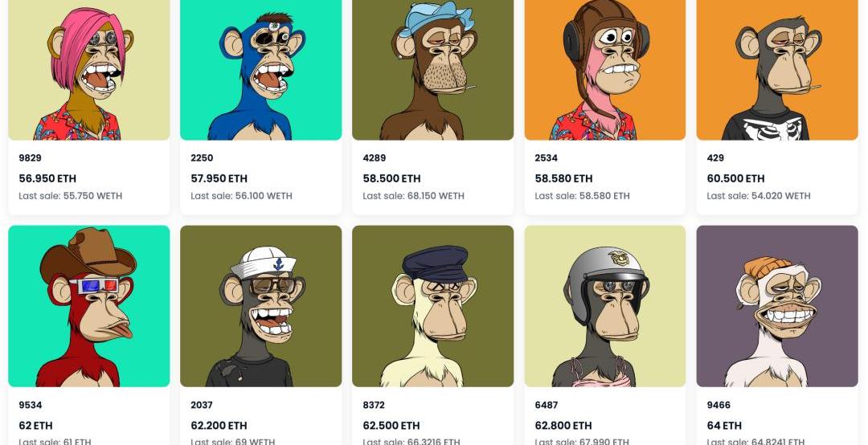Click the 6487 token ID label

[547, 405]
